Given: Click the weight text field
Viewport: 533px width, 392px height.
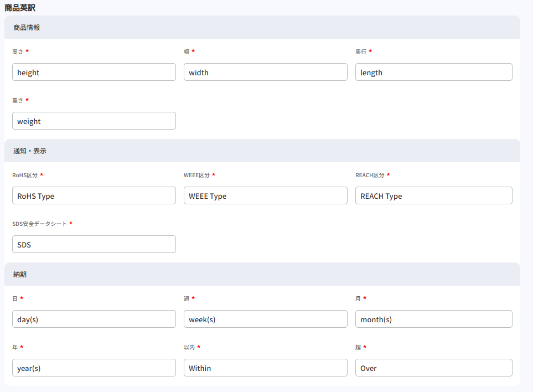Looking at the screenshot, I should tap(94, 121).
